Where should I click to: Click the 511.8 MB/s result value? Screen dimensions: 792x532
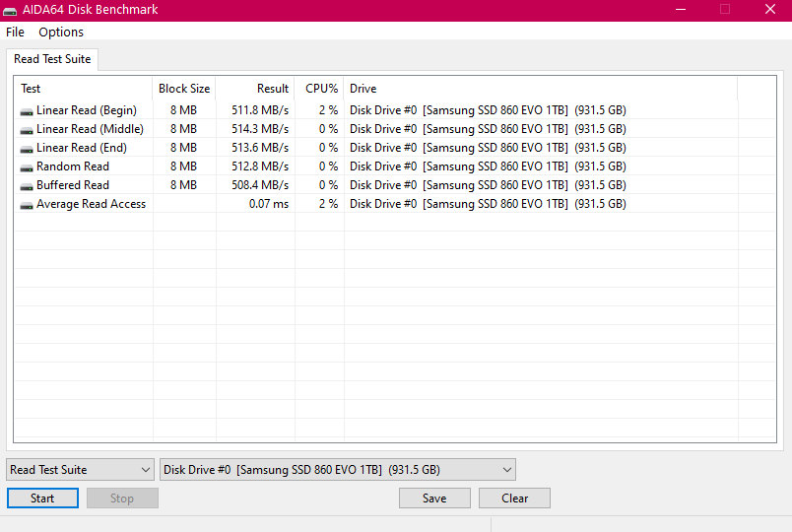[x=260, y=110]
